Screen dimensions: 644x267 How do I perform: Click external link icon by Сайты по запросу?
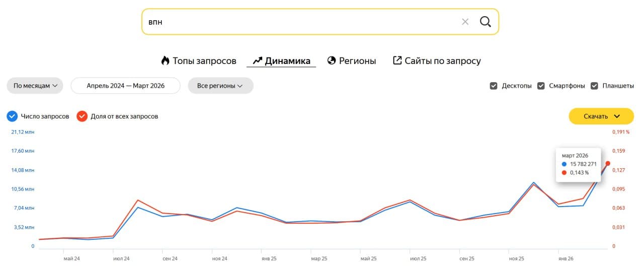click(397, 61)
